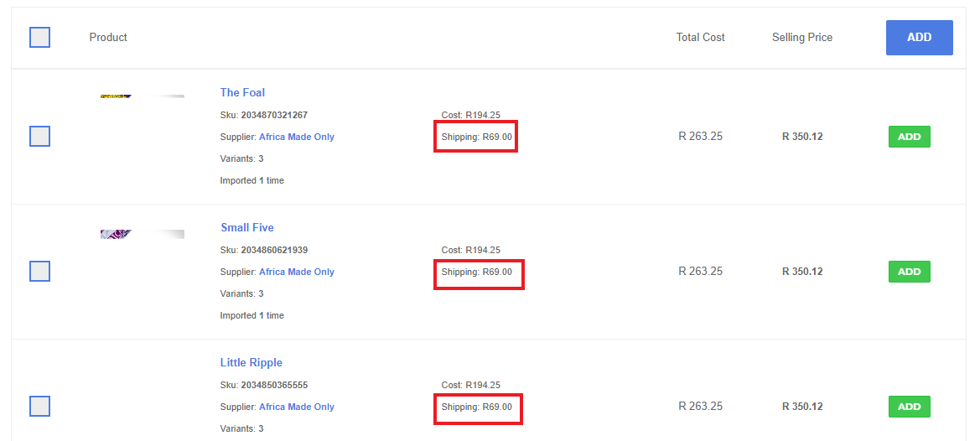Viewport: 980px width, 441px height.
Task: Add The Foal with green ADD button
Action: 909,137
